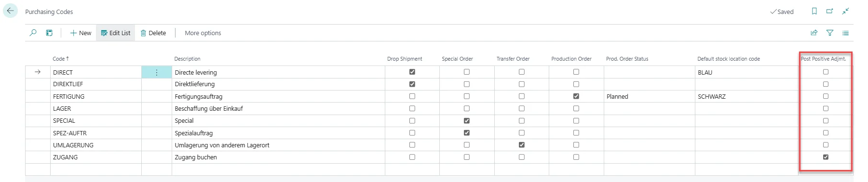Click the Drop Shipment column header
This screenshot has height=182, width=868.
405,59
